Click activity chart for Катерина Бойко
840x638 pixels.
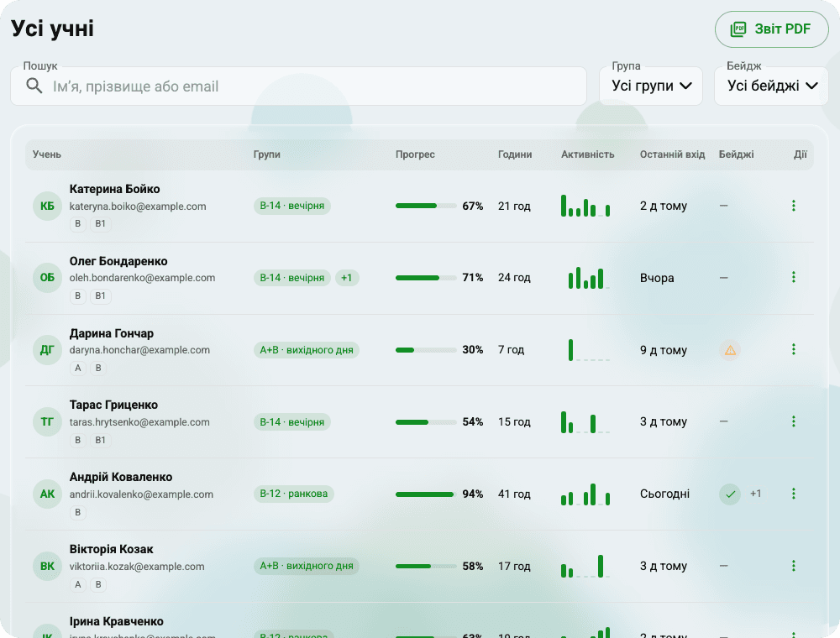pos(585,206)
